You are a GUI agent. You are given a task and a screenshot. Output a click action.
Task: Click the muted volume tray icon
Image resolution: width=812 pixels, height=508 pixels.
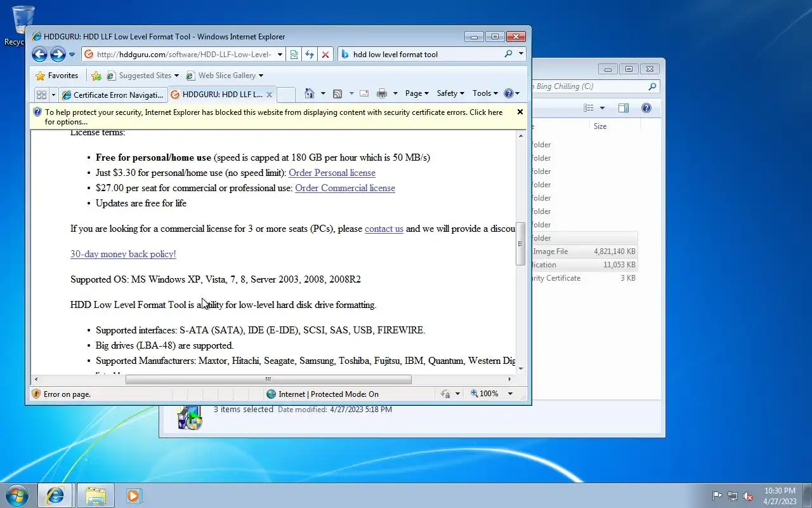click(748, 496)
